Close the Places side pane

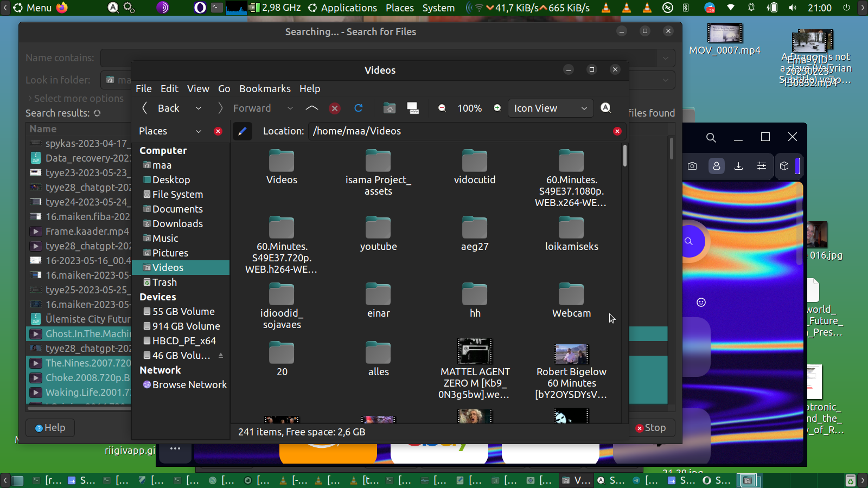[218, 131]
